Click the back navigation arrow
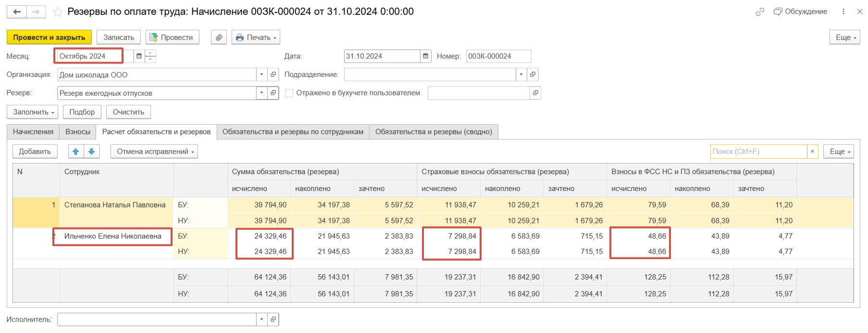868x333 pixels. pos(17,12)
